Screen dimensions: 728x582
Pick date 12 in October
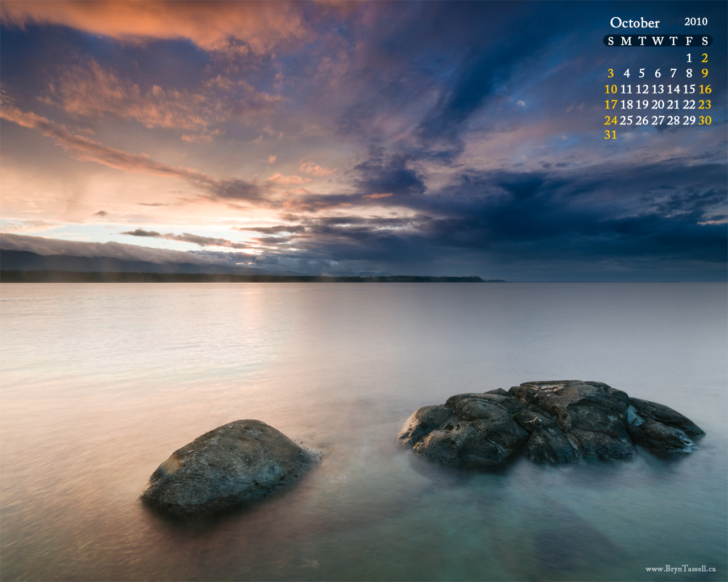click(642, 89)
